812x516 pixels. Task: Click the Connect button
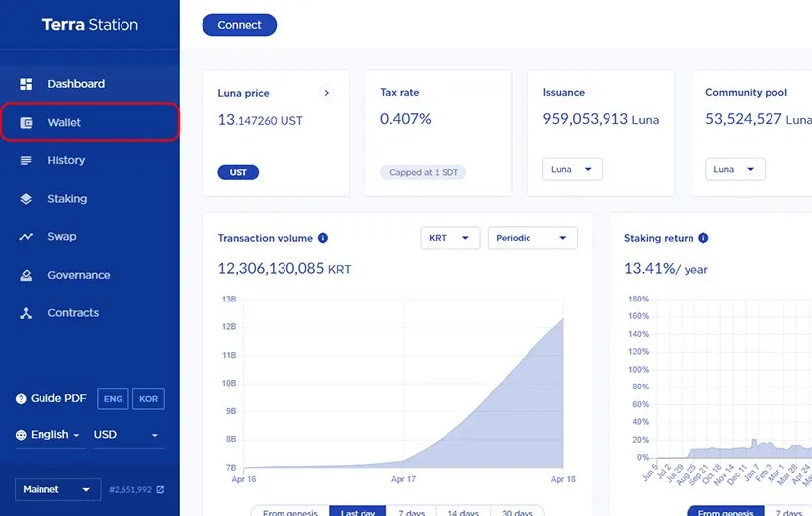click(239, 25)
